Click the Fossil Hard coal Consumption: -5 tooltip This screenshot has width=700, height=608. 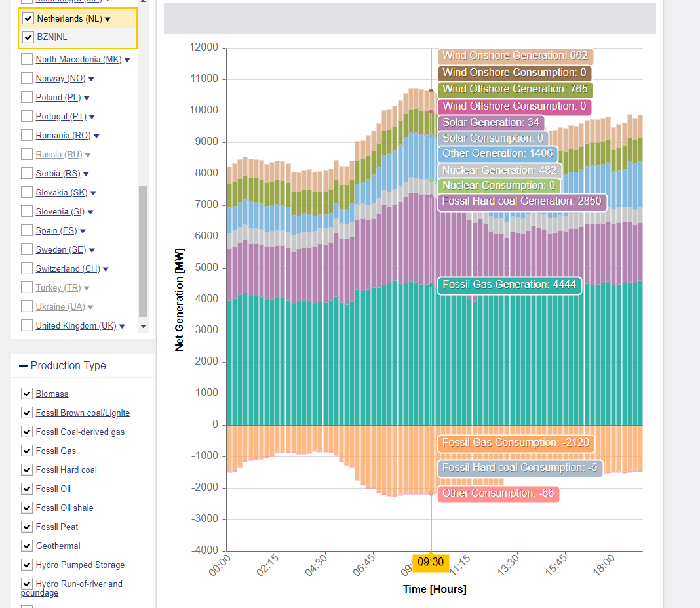tap(520, 468)
